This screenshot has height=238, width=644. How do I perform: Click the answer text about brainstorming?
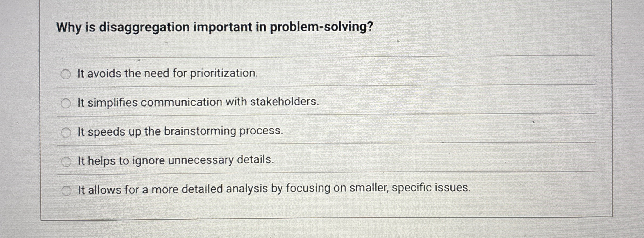180,131
